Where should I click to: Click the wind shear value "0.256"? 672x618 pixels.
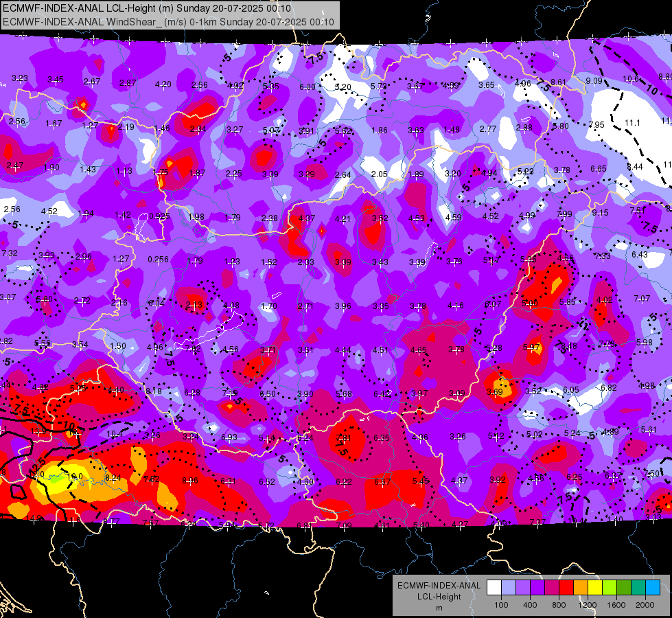[158, 260]
